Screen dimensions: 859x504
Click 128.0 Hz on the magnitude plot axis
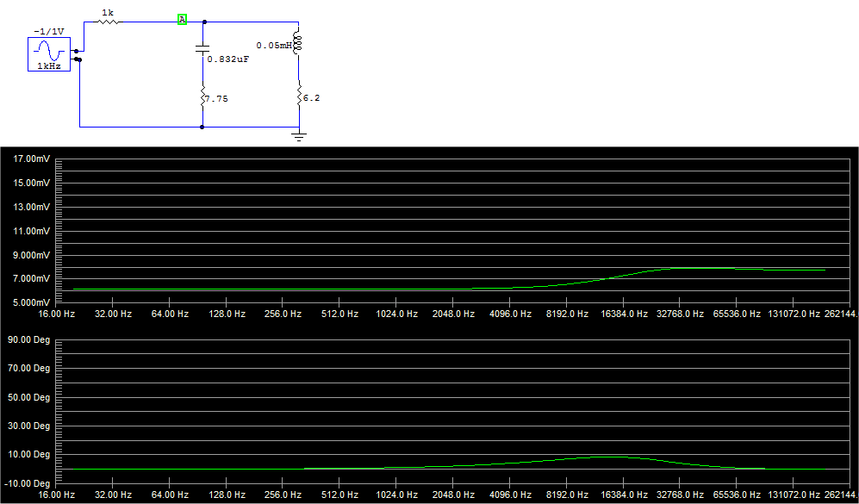coord(227,314)
